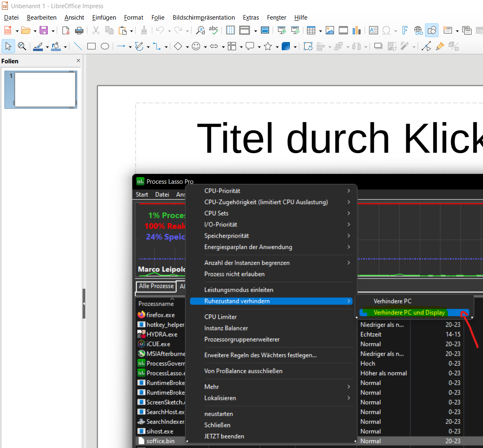The height and width of the screenshot is (448, 483).
Task: Insert a chart
Action: coord(356,30)
